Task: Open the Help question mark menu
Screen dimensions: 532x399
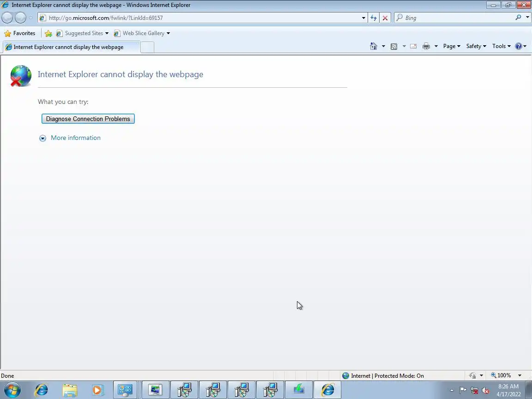Action: tap(520, 46)
